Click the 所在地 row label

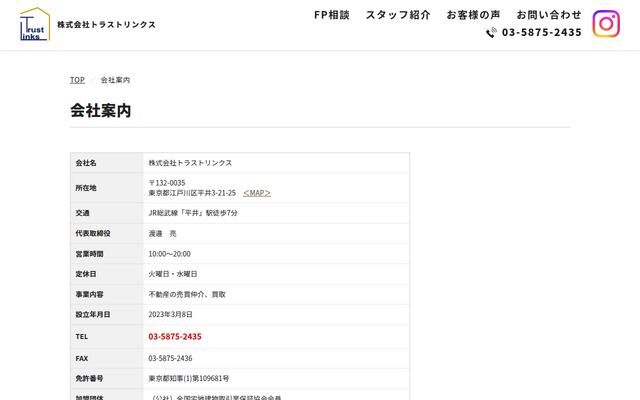pos(86,188)
